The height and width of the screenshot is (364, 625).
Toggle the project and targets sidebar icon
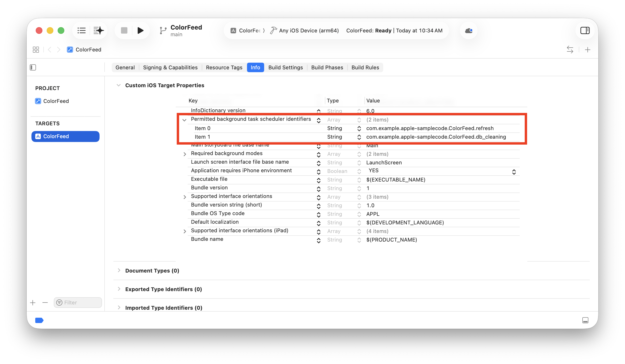pos(33,67)
